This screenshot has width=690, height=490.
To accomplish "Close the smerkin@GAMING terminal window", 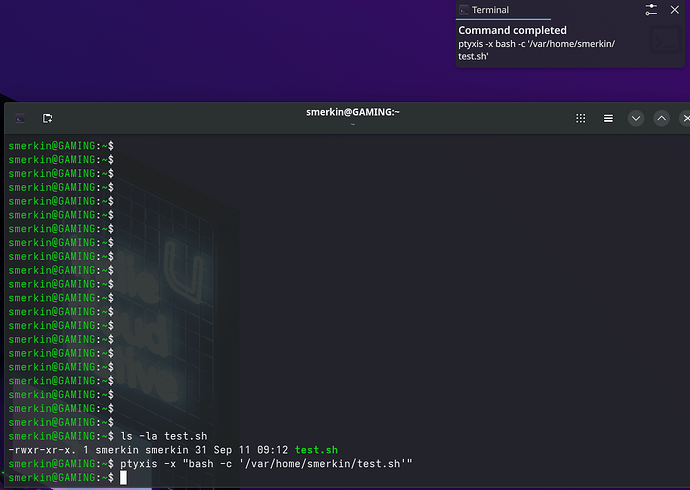I will [686, 118].
